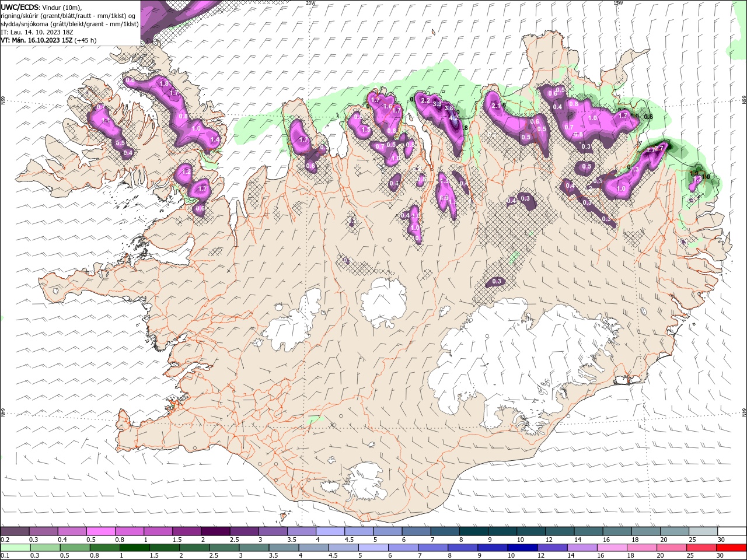Click the 1.4 snowfall value label
Viewport: 747px width, 560px height.
[x=214, y=140]
